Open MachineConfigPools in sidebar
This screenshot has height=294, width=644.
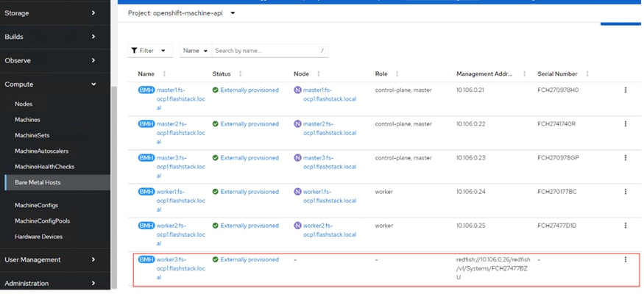40,220
